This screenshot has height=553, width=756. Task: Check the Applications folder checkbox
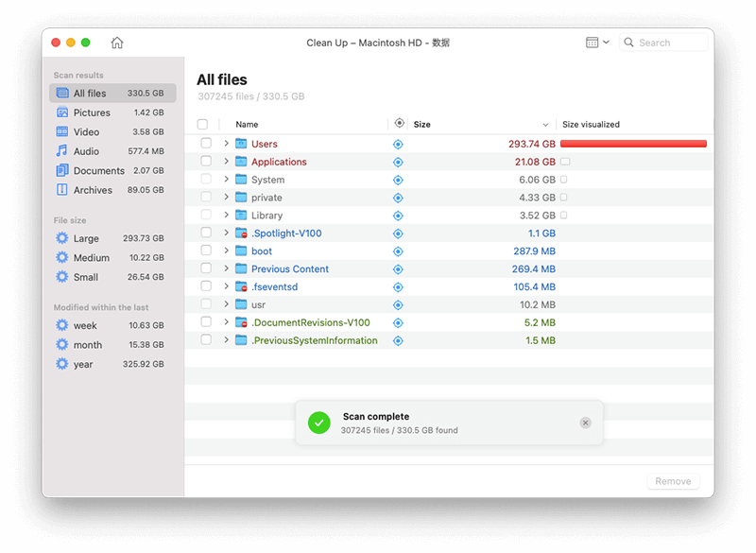(x=206, y=161)
